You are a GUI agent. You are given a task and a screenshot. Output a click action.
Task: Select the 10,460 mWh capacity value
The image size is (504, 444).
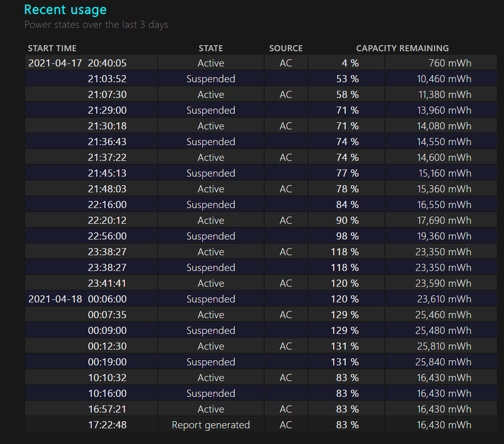click(444, 79)
